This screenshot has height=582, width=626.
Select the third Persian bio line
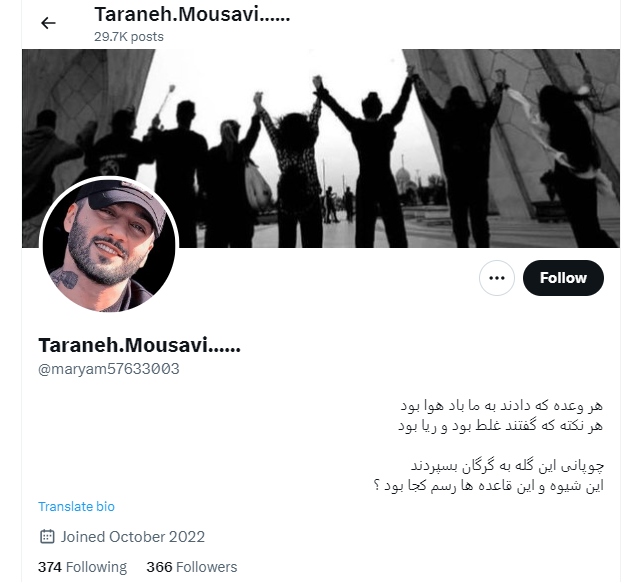[507, 466]
